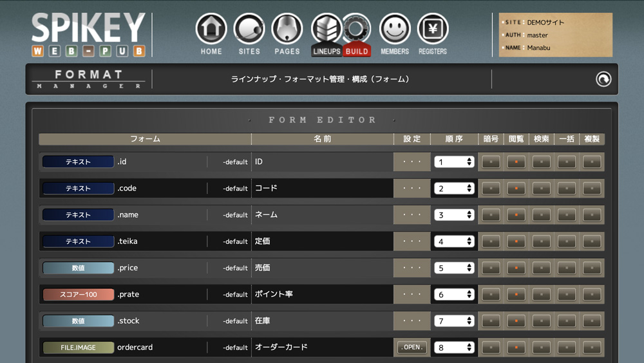
Task: Click the .OPEN. button for オーダーカード
Action: [x=412, y=348]
